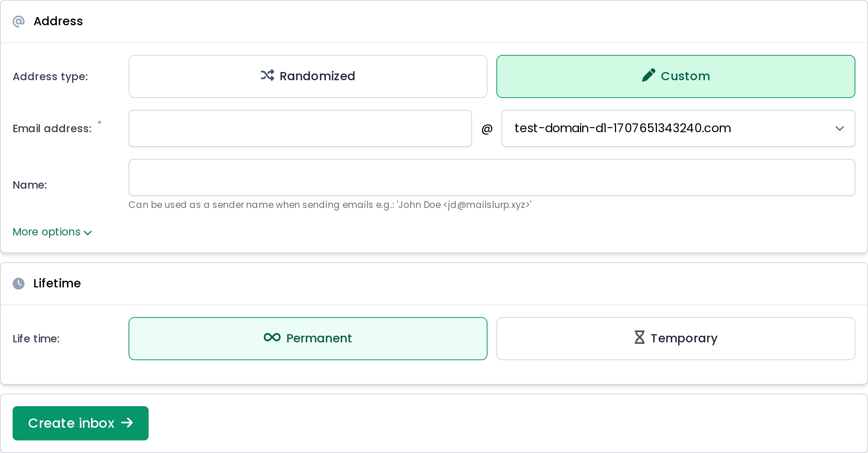Click the hourglass icon on Temporary option

point(639,338)
